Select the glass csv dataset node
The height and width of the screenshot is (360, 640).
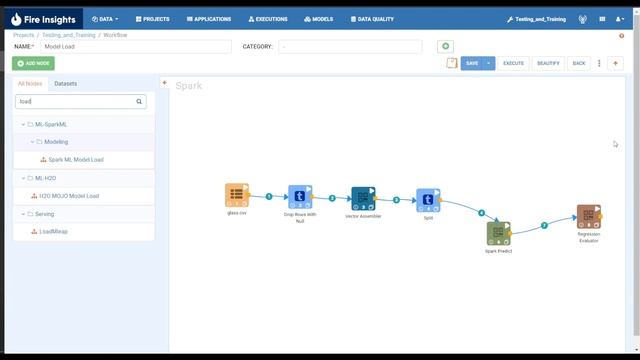(x=237, y=195)
